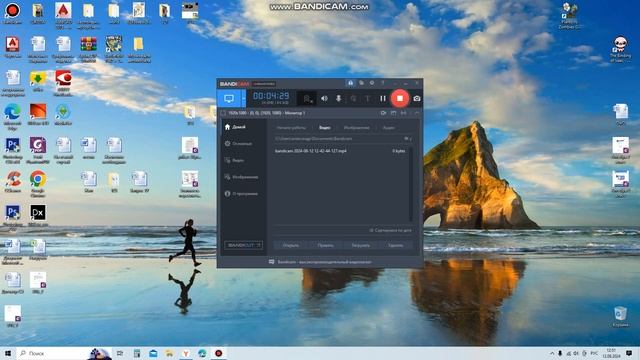Toggle the mouse cursor effect icon in Bandicam
This screenshot has height=360, width=640.
(353, 98)
